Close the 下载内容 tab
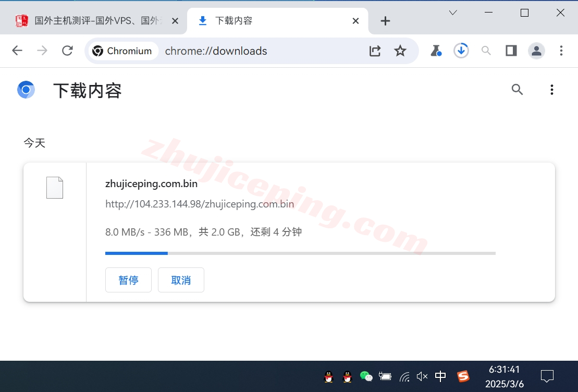The height and width of the screenshot is (392, 578). [x=356, y=21]
